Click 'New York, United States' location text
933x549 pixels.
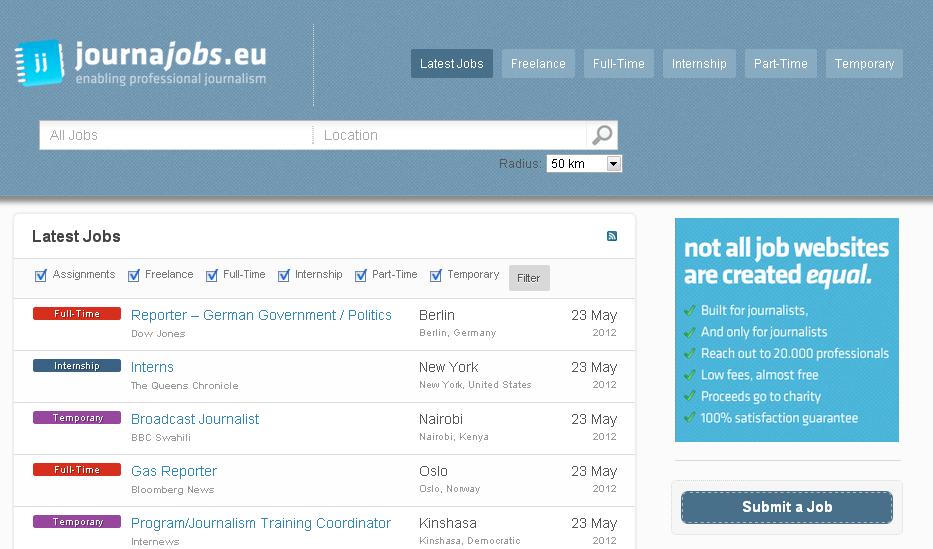coord(475,385)
